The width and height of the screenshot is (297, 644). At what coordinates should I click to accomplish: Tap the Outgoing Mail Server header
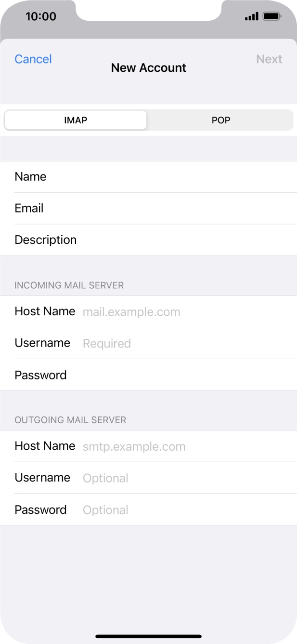pyautogui.click(x=70, y=420)
